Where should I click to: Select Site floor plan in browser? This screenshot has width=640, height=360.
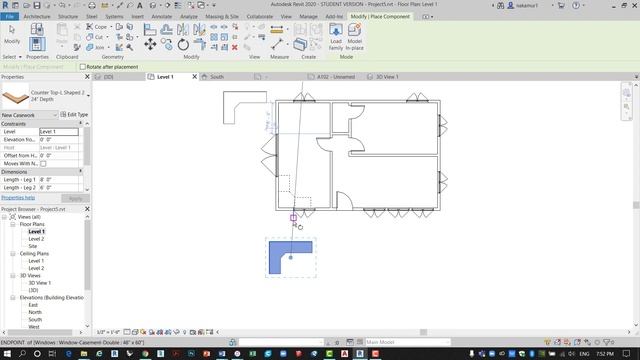(33, 247)
